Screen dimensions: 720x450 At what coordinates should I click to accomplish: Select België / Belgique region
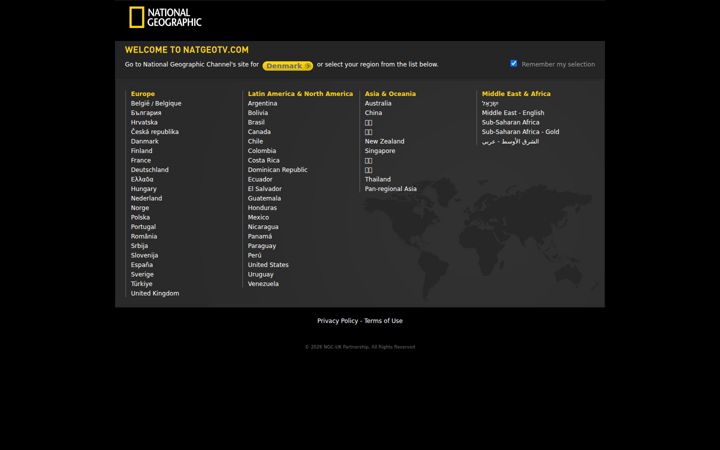156,103
